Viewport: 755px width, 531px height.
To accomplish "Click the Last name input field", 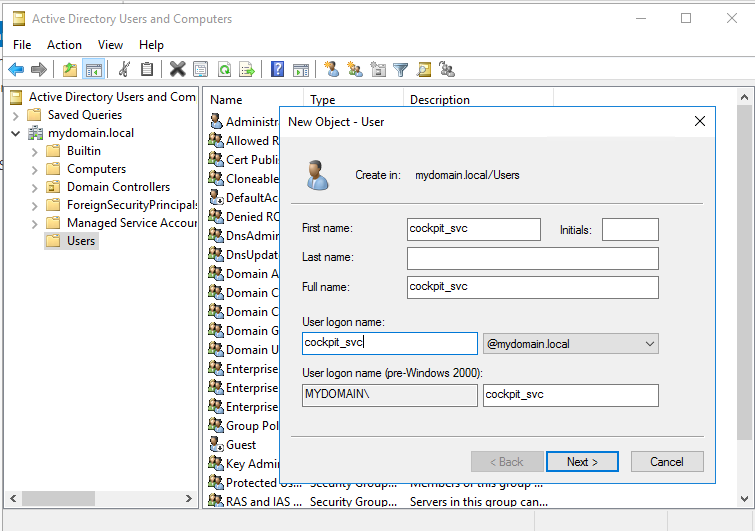I will [x=533, y=259].
